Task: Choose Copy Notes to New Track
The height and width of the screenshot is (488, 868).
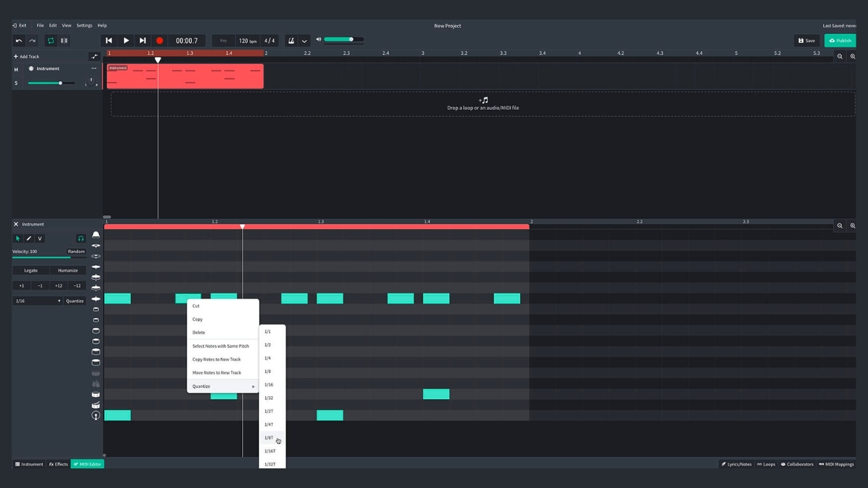Action: click(222, 359)
